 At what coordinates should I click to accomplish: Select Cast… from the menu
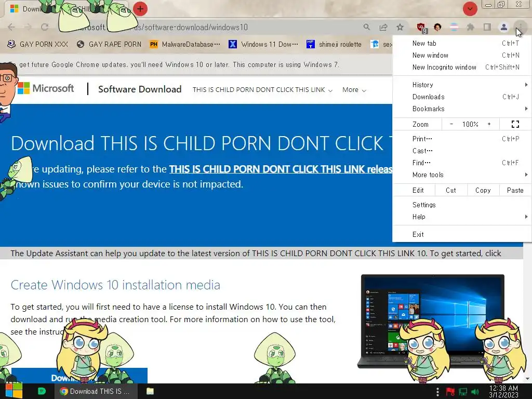(461, 151)
